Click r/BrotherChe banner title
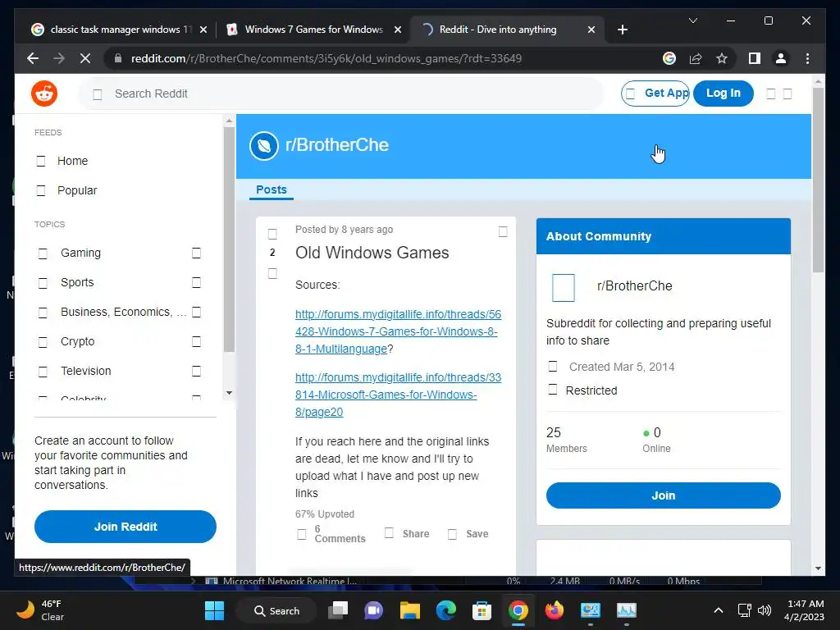The height and width of the screenshot is (630, 840). tap(337, 145)
